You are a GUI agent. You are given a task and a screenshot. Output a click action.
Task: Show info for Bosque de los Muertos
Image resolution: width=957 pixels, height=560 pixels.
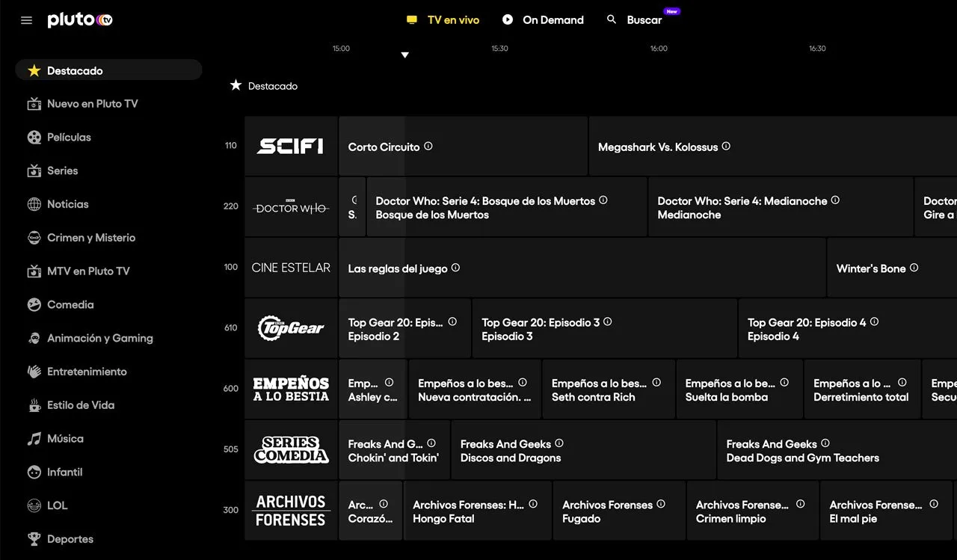pos(603,200)
